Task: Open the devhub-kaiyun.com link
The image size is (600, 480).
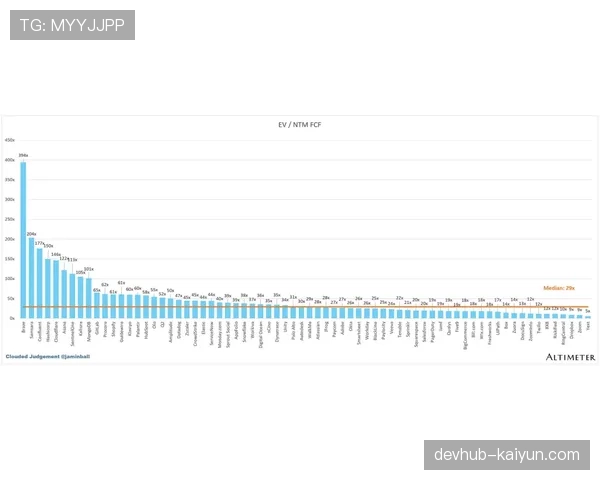Action: point(507,455)
